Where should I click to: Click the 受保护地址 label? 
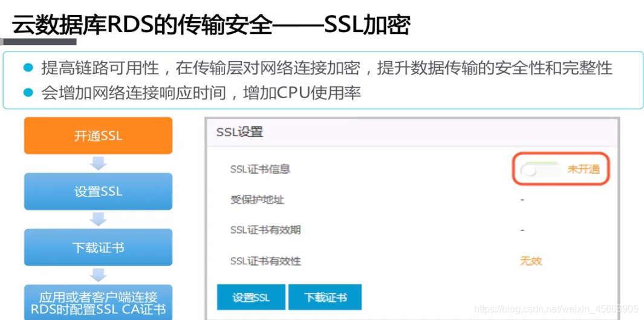[x=257, y=200]
